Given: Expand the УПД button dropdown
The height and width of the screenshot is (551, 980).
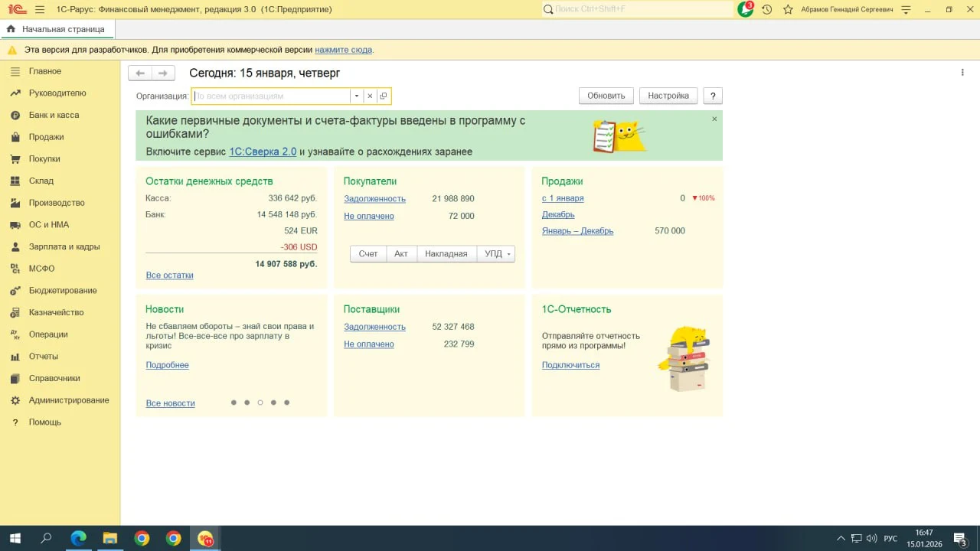Looking at the screenshot, I should pyautogui.click(x=508, y=254).
